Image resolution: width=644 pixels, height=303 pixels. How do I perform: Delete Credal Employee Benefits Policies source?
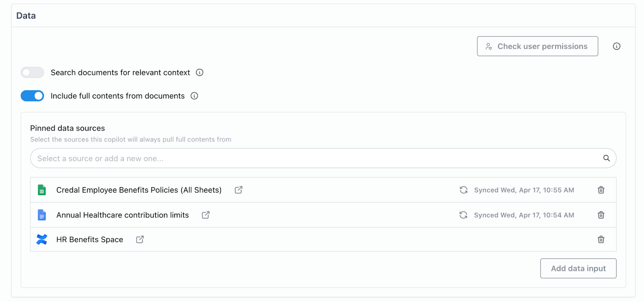[601, 190]
